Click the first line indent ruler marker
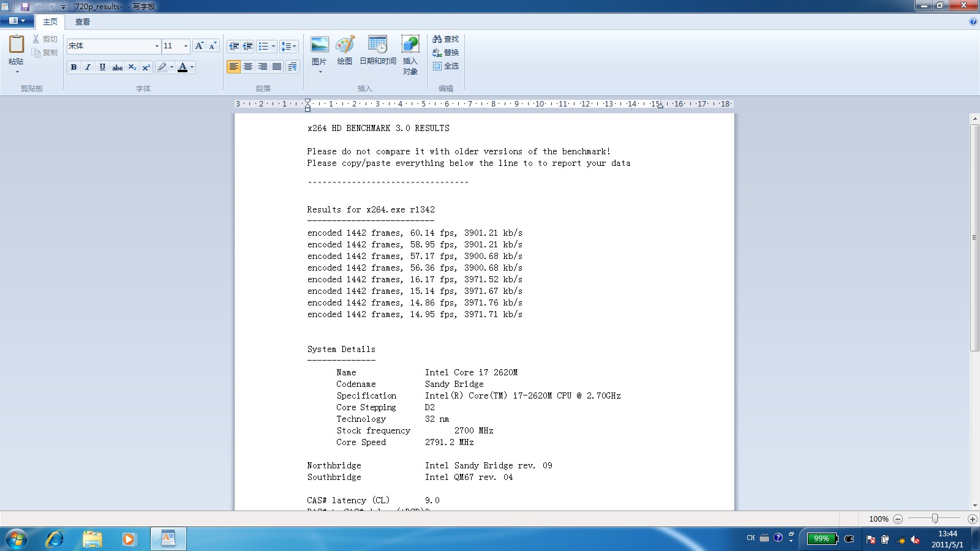 307,101
